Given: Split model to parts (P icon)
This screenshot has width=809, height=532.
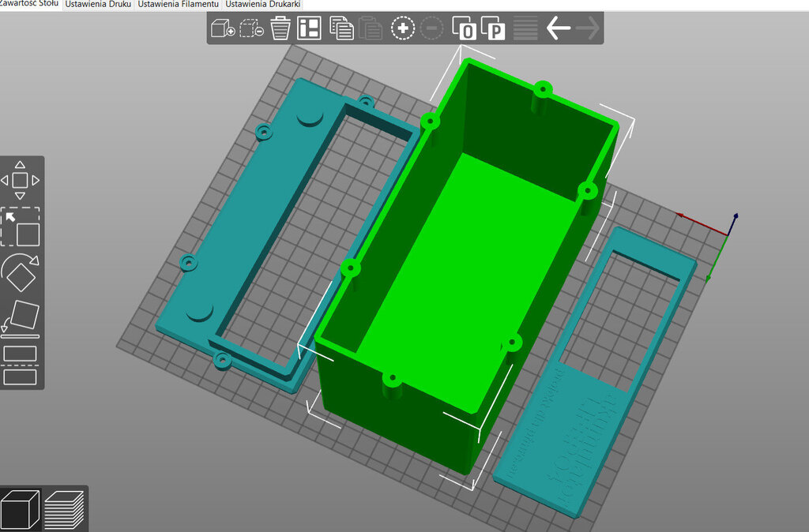Looking at the screenshot, I should (x=493, y=29).
